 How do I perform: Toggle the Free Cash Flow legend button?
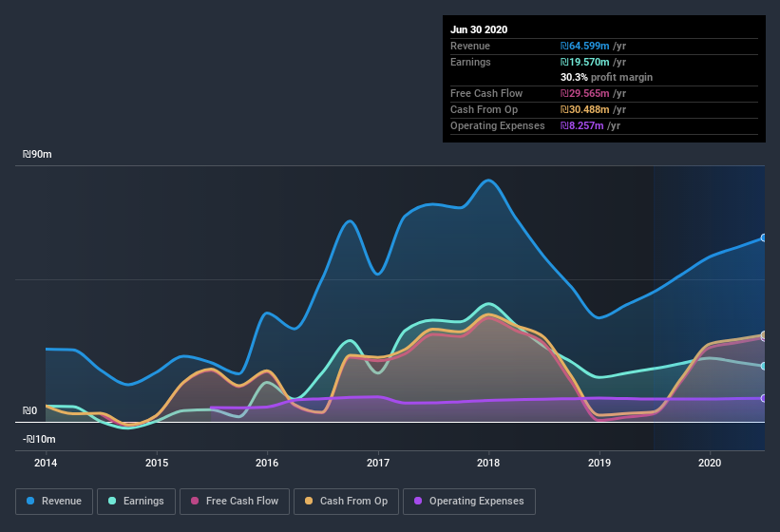235,502
